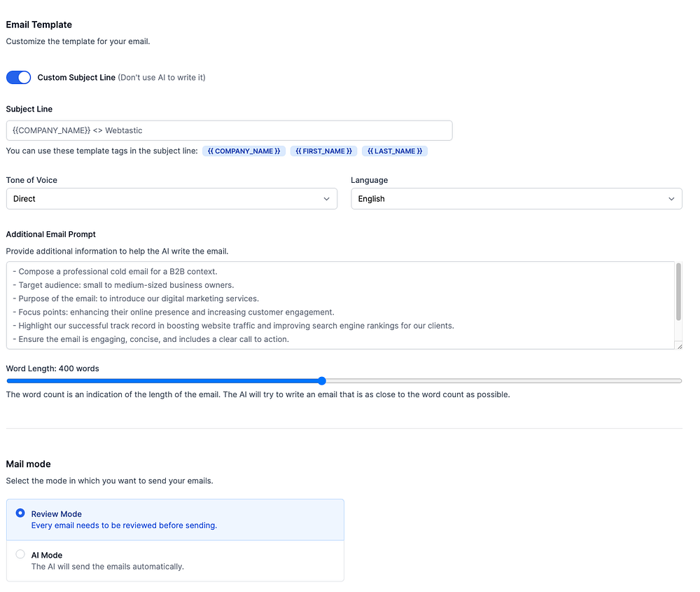This screenshot has height=592, width=700.
Task: Click the Language dropdown chevron arrow
Action: (672, 199)
